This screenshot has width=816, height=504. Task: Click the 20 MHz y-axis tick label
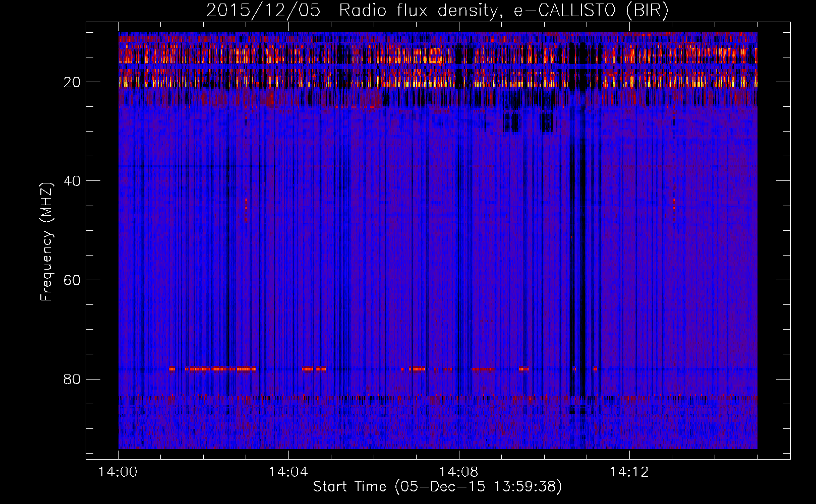coord(73,82)
